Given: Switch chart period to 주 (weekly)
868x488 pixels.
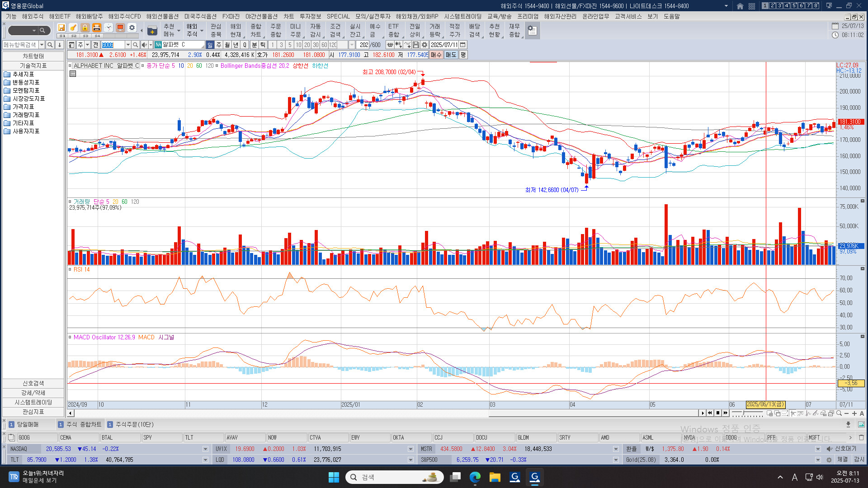Looking at the screenshot, I should (219, 45).
